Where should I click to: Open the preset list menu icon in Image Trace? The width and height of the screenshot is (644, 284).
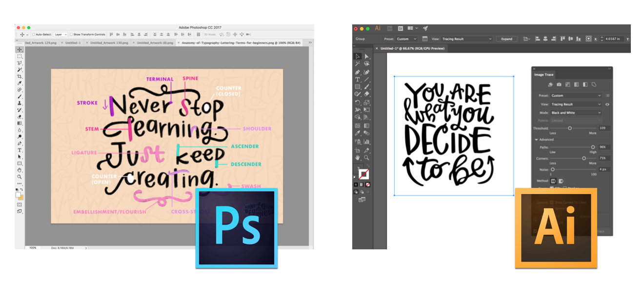(x=607, y=96)
